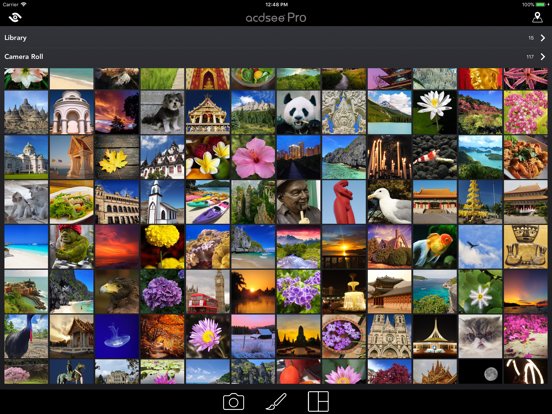This screenshot has width=552, height=414.
Task: Open the cassowary bird photo
Action: (x=26, y=337)
